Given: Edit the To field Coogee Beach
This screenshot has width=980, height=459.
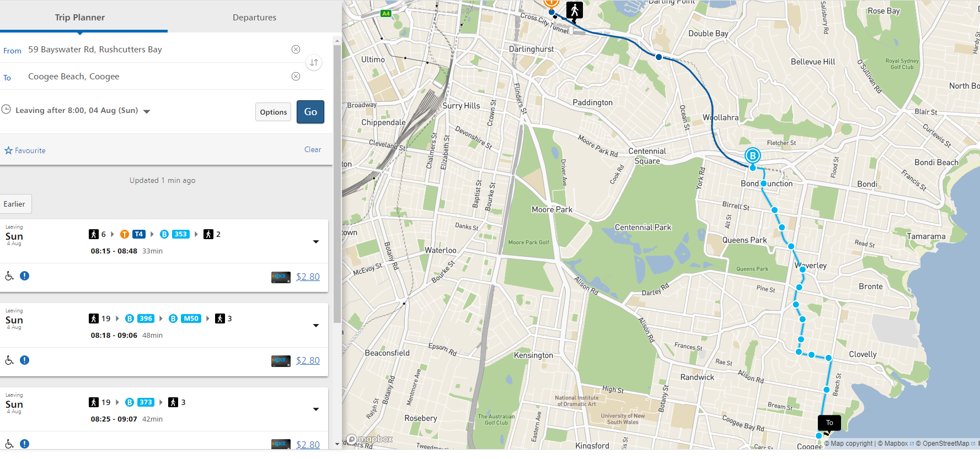Looking at the screenshot, I should tap(157, 77).
